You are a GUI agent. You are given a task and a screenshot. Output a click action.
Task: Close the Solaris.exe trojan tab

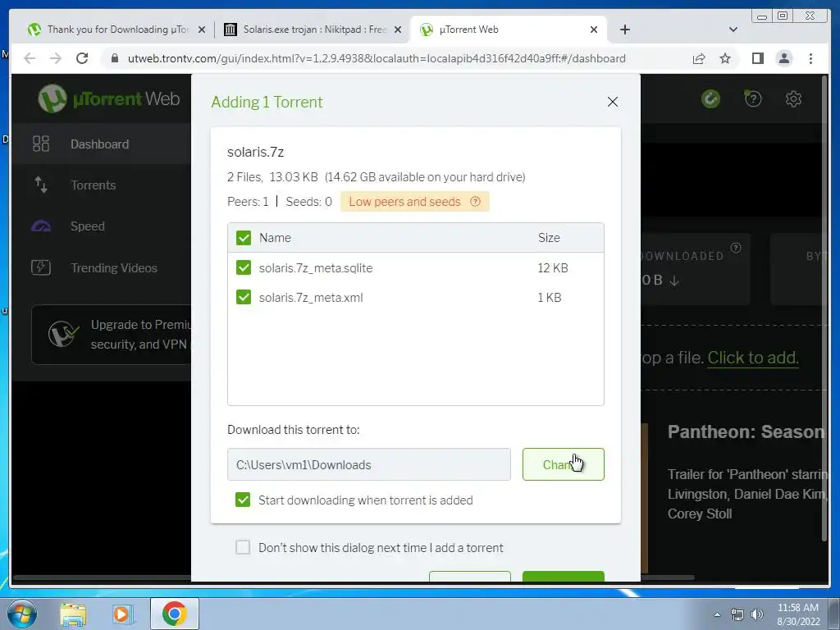(x=398, y=30)
